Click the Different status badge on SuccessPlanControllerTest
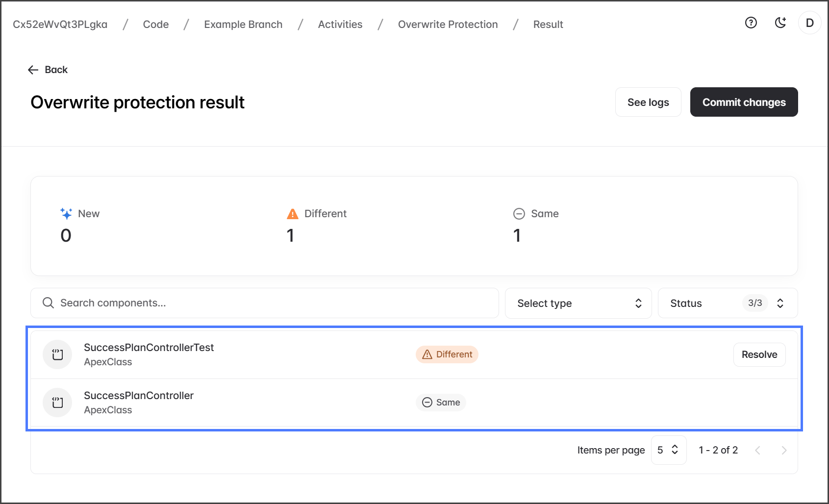This screenshot has width=829, height=504. coord(447,354)
